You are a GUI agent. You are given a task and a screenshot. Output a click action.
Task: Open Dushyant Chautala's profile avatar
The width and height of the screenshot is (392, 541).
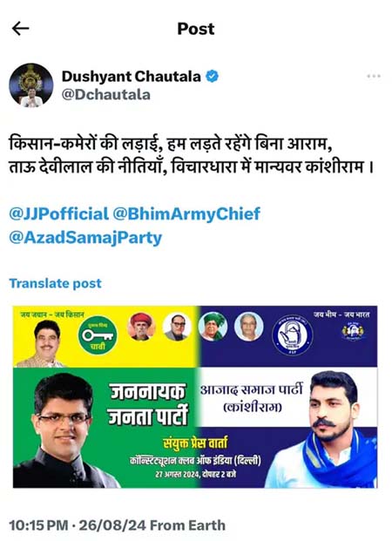click(31, 85)
